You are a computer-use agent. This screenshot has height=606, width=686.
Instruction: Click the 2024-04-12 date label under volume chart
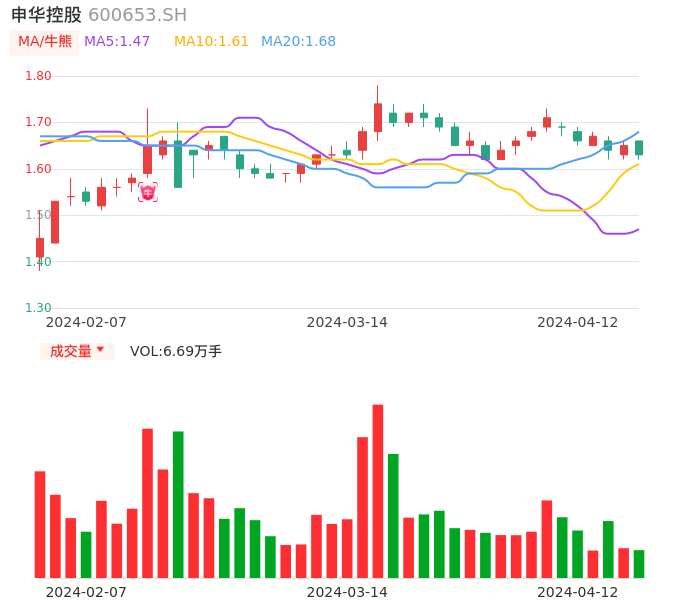(x=578, y=592)
